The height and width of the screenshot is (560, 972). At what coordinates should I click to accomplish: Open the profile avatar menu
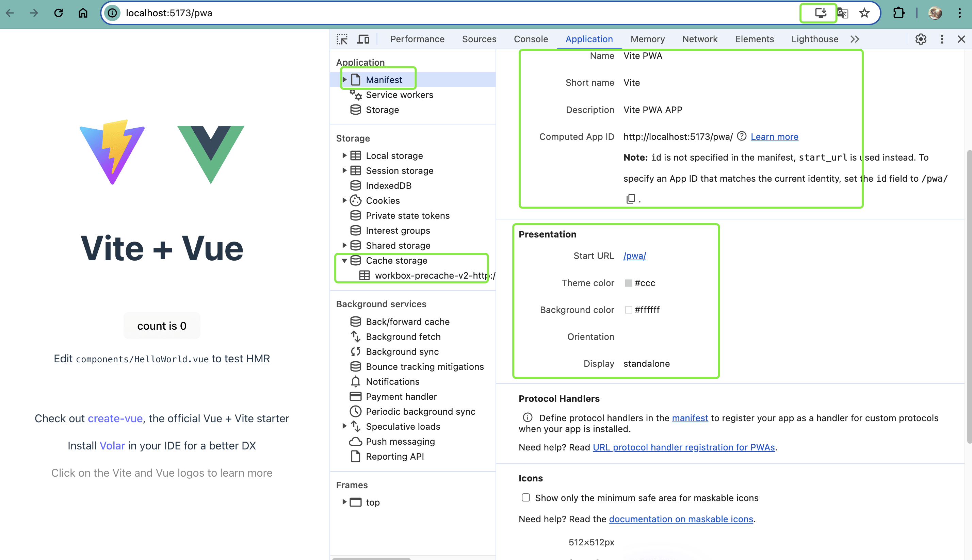point(935,13)
